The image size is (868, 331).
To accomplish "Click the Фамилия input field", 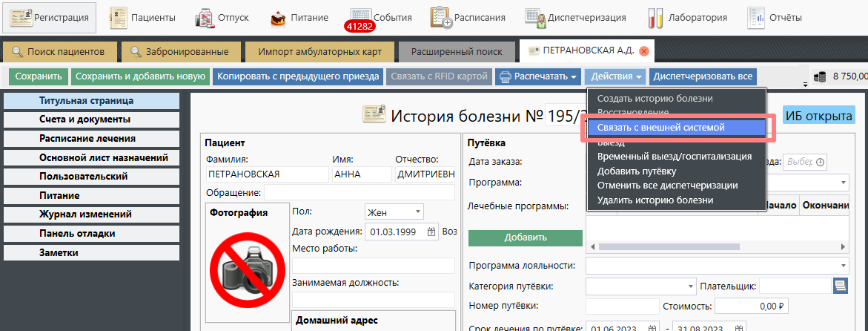I will [267, 174].
